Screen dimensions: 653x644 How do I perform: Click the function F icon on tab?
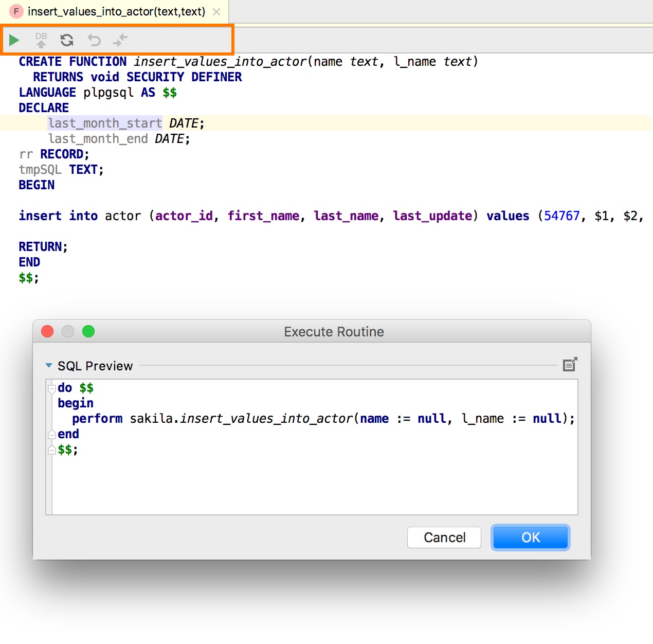coord(16,11)
